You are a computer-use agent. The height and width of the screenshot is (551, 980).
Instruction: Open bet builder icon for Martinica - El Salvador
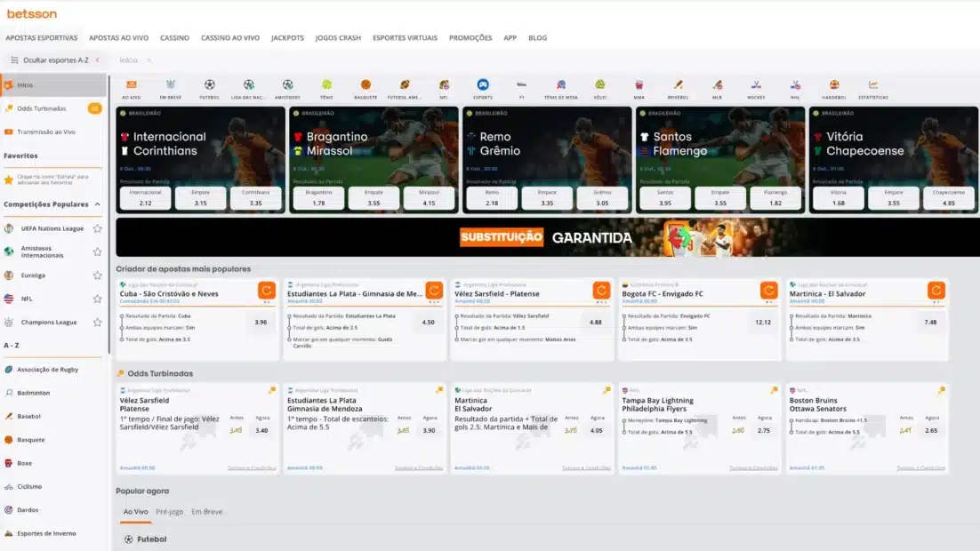936,291
